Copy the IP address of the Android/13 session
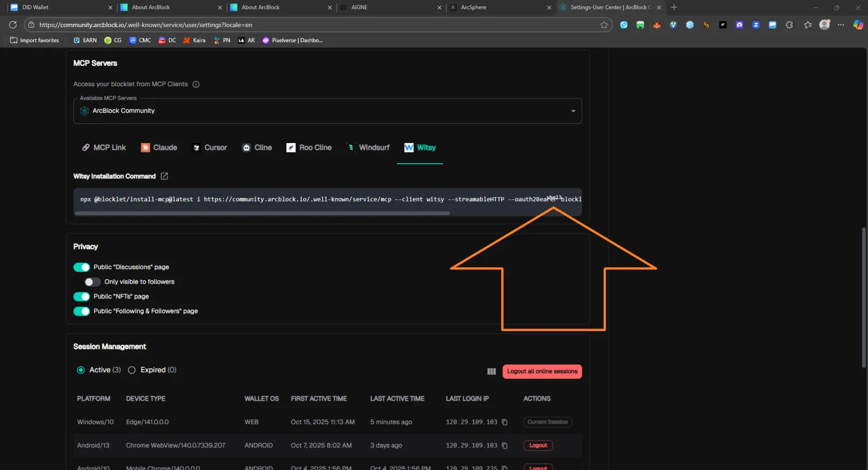Image resolution: width=868 pixels, height=470 pixels. (505, 446)
